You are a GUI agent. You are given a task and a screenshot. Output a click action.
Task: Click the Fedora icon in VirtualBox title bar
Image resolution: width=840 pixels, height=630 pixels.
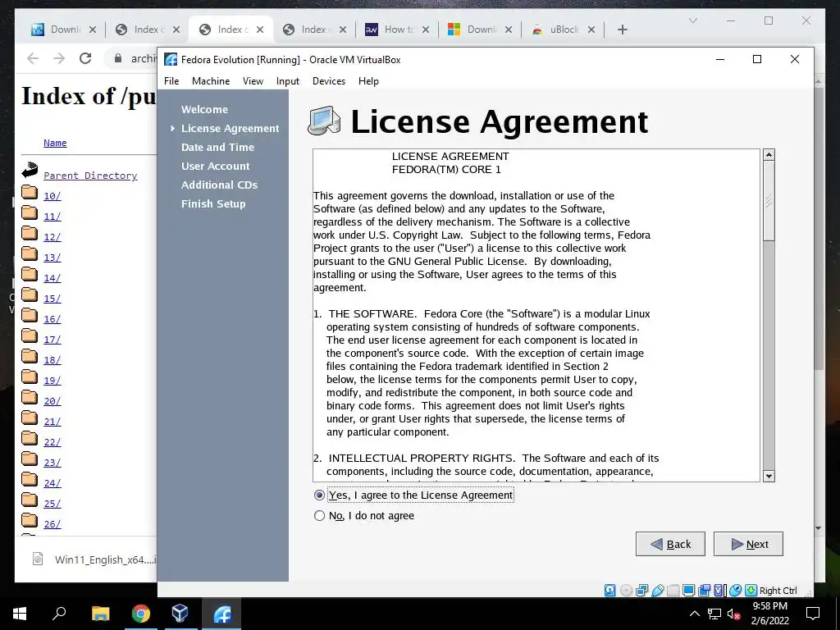tap(171, 59)
